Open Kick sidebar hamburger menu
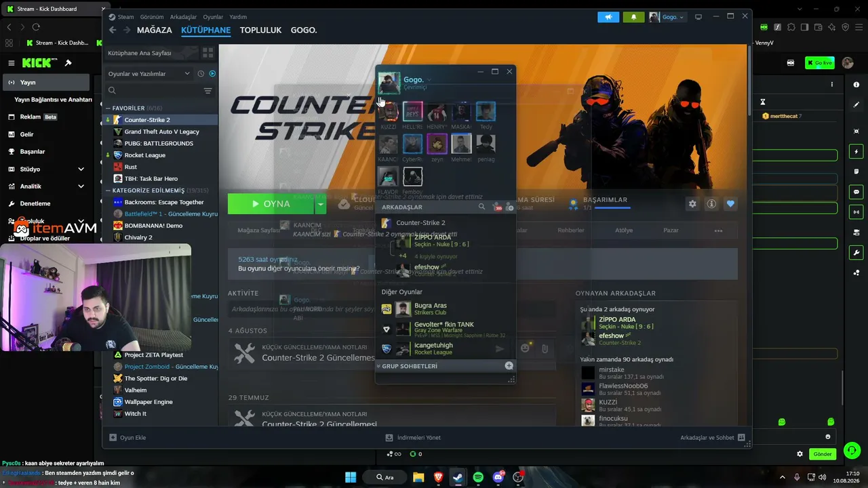Viewport: 868px width, 488px height. coord(11,63)
